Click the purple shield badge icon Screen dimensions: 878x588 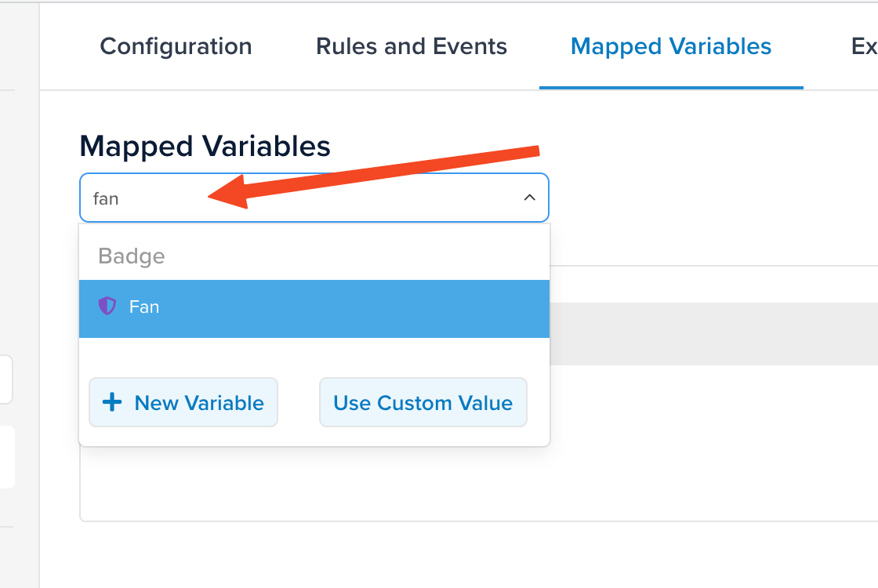(x=107, y=307)
